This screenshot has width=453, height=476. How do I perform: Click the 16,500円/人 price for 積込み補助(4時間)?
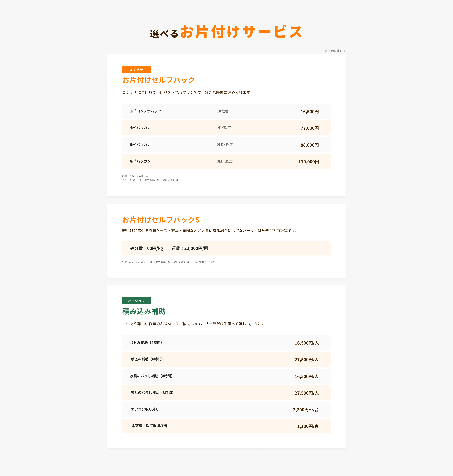306,343
